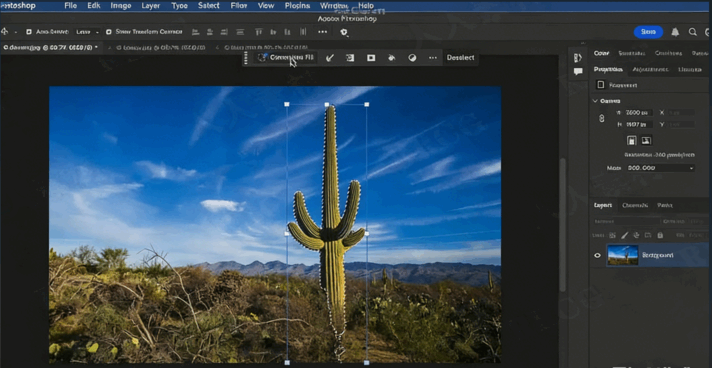Click distribute horizontally icon in options bar
The width and height of the screenshot is (712, 368).
tap(303, 32)
